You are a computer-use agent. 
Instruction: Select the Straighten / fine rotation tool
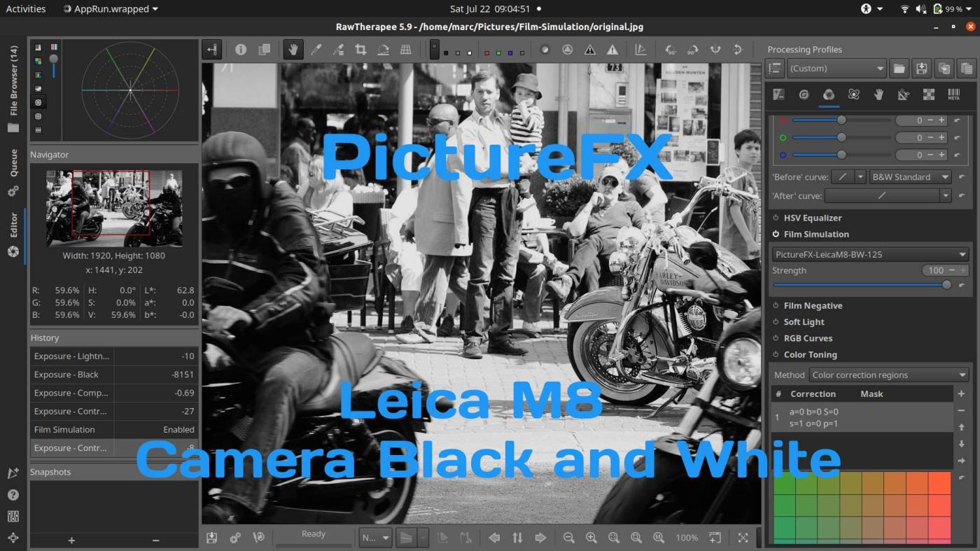(x=383, y=50)
